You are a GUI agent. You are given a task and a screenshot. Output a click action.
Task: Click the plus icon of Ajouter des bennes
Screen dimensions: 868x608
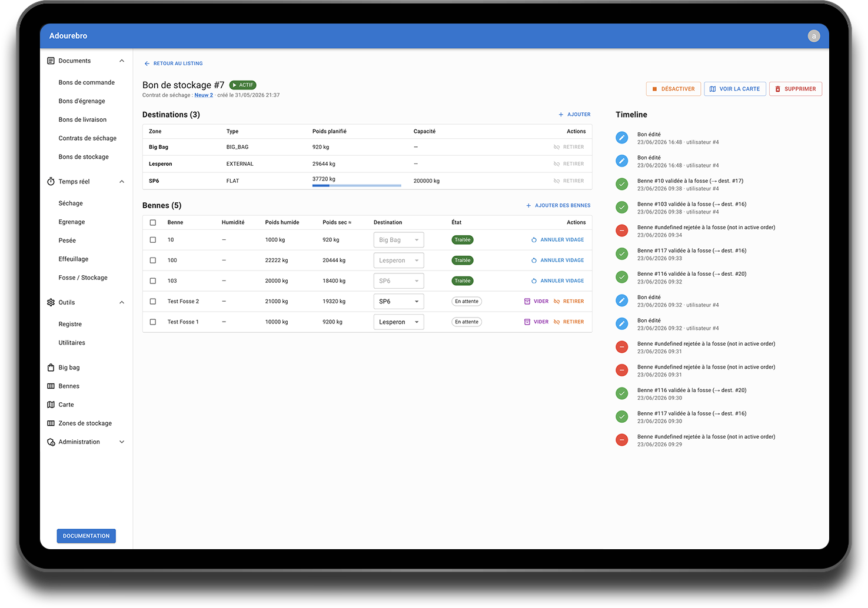528,206
